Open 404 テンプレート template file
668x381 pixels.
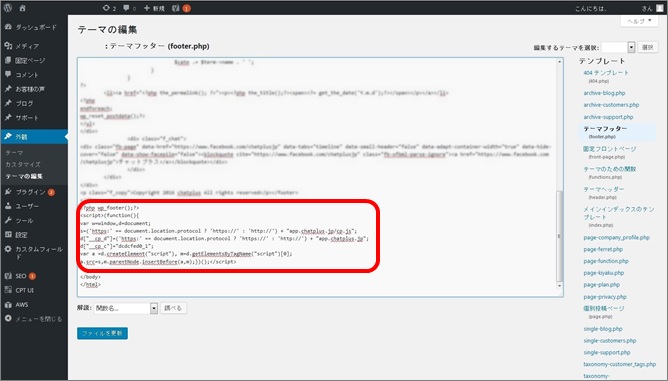pos(605,73)
